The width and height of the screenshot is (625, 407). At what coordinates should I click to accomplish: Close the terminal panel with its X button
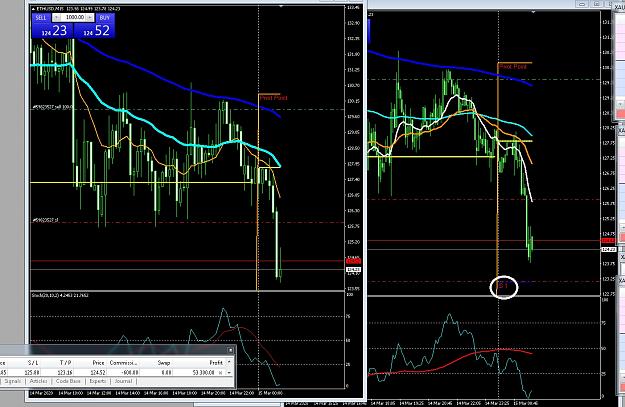pyautogui.click(x=230, y=350)
